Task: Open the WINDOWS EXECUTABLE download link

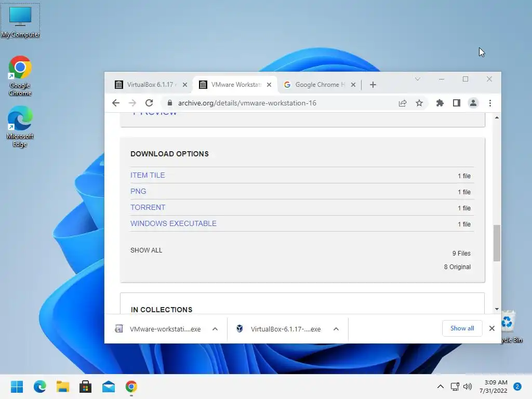Action: (x=174, y=223)
